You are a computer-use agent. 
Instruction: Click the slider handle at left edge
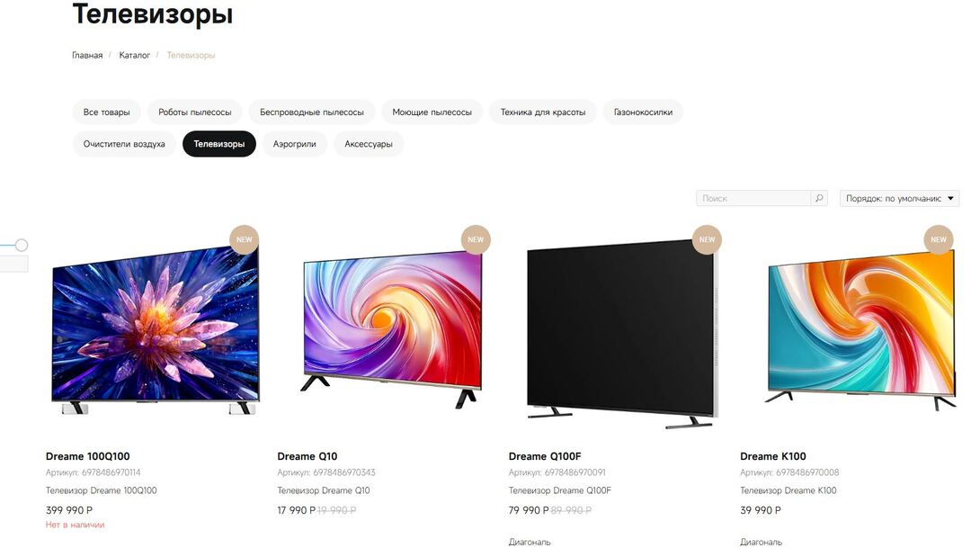click(x=22, y=246)
